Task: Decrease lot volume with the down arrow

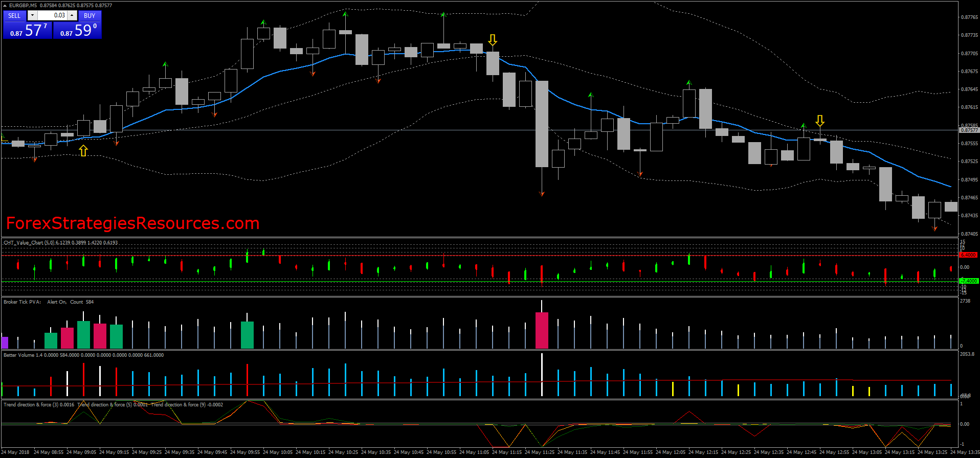Action: [x=32, y=15]
